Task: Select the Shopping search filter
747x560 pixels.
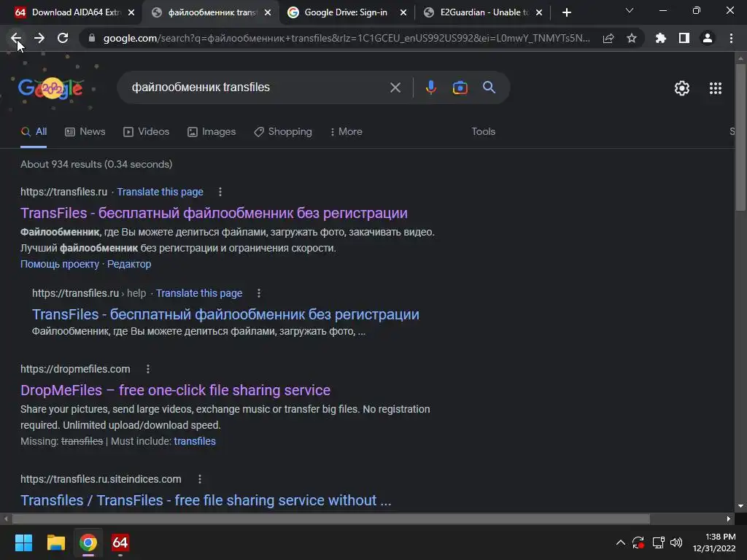Action: pyautogui.click(x=283, y=132)
